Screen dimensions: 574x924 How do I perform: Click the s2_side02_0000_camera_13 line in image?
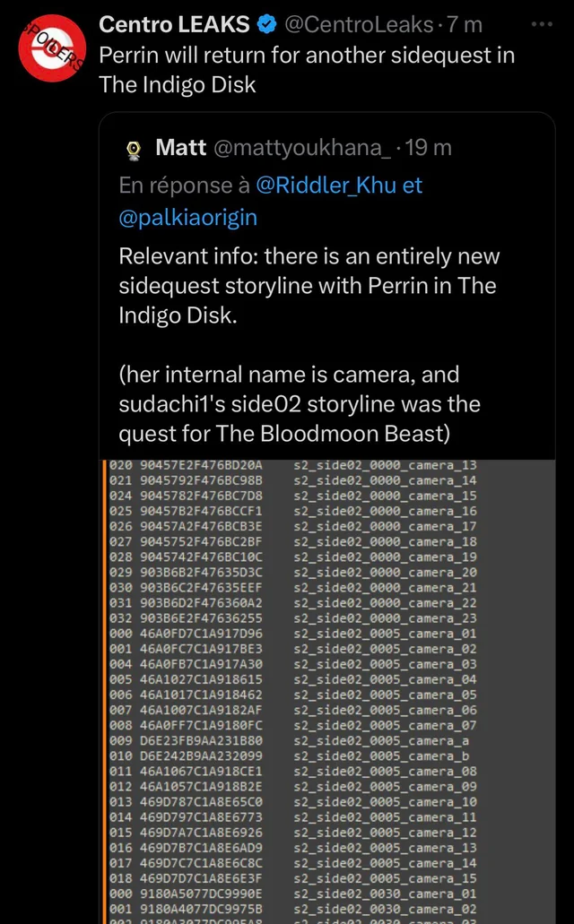click(x=386, y=466)
